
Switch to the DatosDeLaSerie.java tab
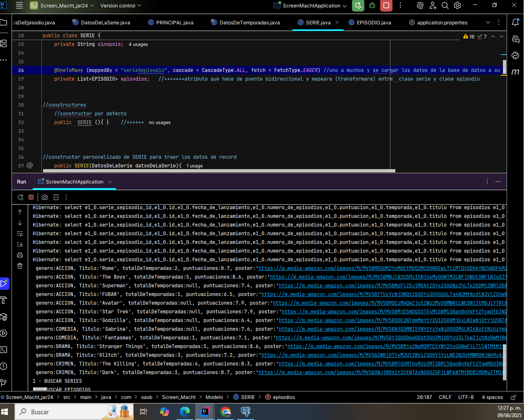click(x=101, y=22)
